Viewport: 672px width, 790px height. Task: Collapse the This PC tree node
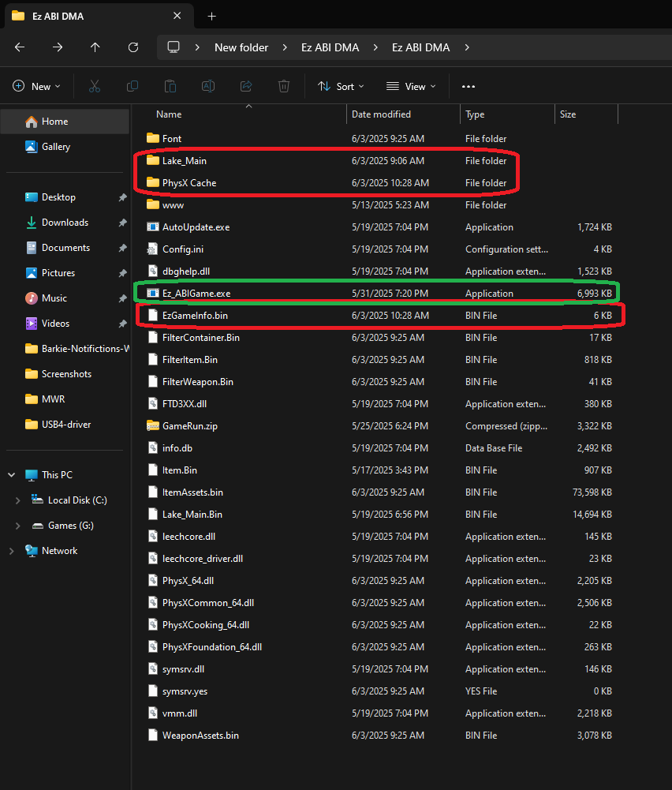pyautogui.click(x=12, y=475)
